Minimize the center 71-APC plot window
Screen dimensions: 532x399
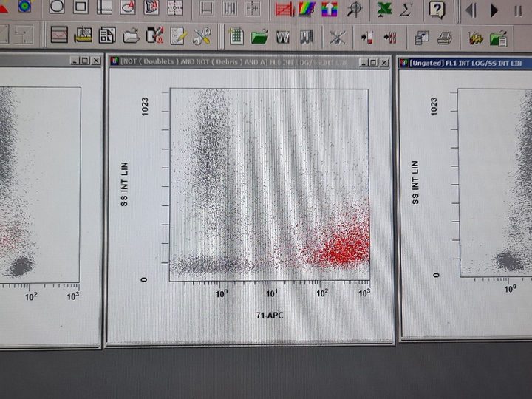[x=364, y=62]
